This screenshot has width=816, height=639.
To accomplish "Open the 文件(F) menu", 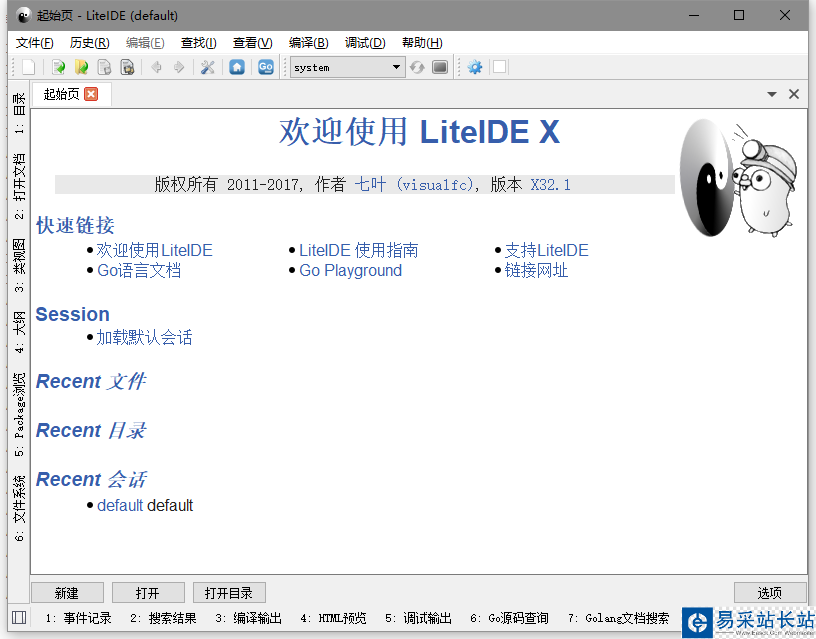I will (x=34, y=43).
